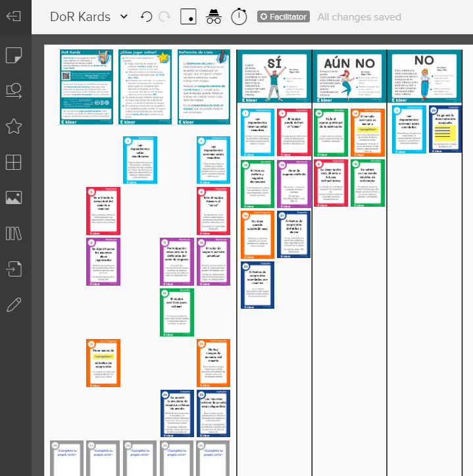
Task: Select green card in the SÍ column
Action: 258,184
